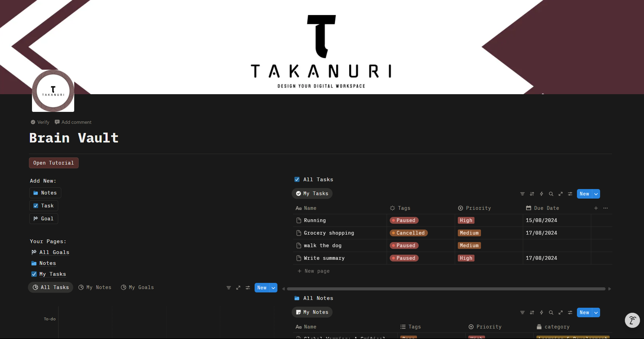Open view settings icon in My Notes toolbar

tap(570, 312)
